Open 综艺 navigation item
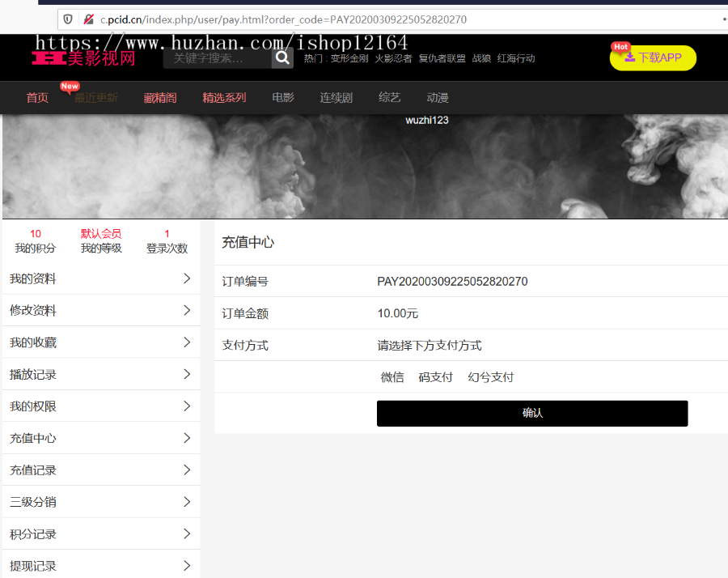The image size is (728, 578). pyautogui.click(x=390, y=98)
